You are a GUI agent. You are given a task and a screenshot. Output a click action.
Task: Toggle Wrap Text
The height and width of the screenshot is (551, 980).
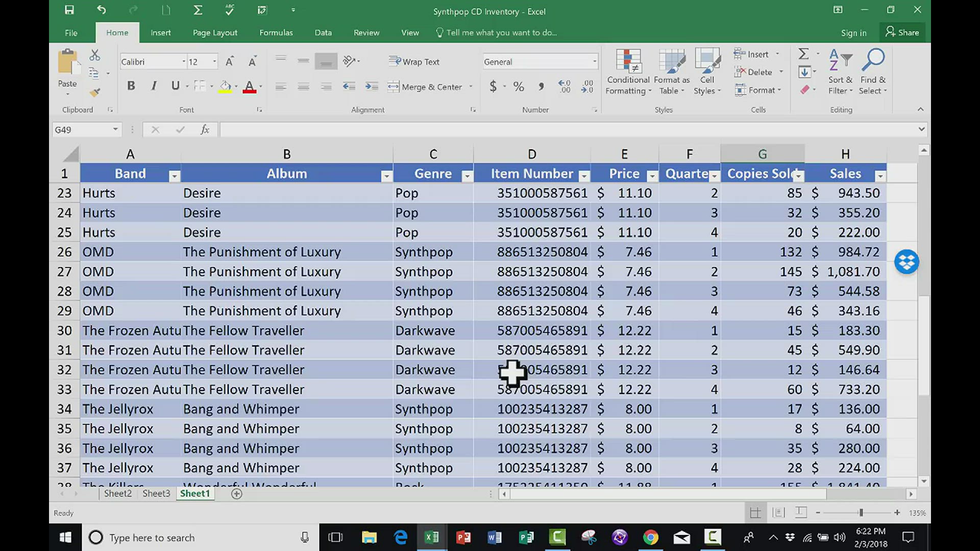point(414,62)
